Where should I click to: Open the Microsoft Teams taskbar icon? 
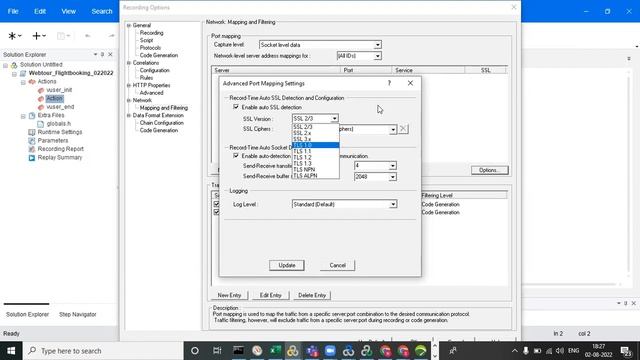pyautogui.click(x=312, y=351)
